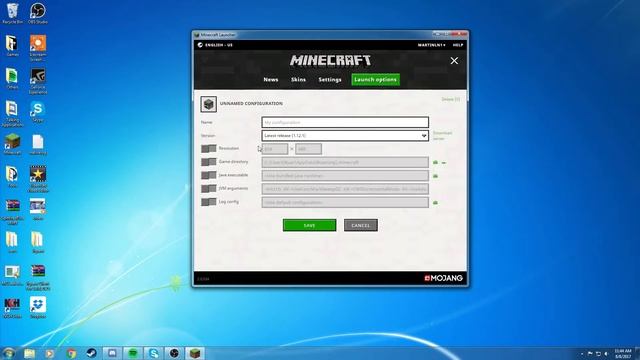
Task: Go to the Settings tab
Action: point(330,80)
